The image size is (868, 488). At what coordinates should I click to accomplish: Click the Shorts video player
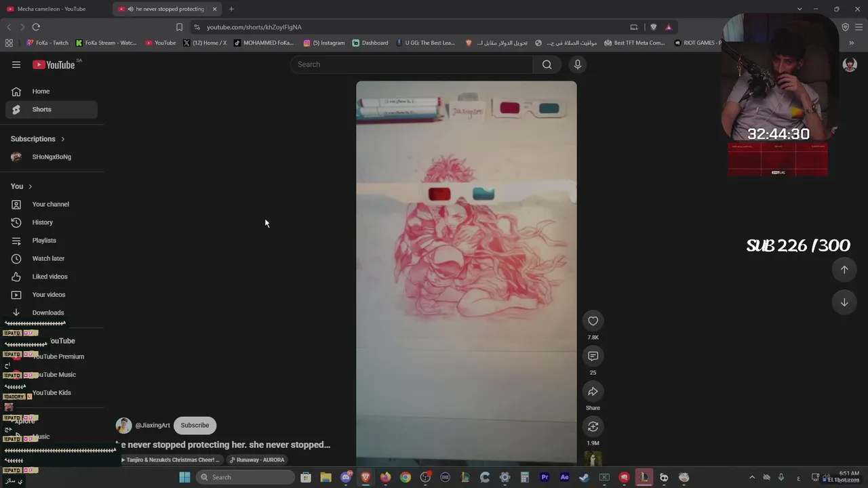click(467, 272)
